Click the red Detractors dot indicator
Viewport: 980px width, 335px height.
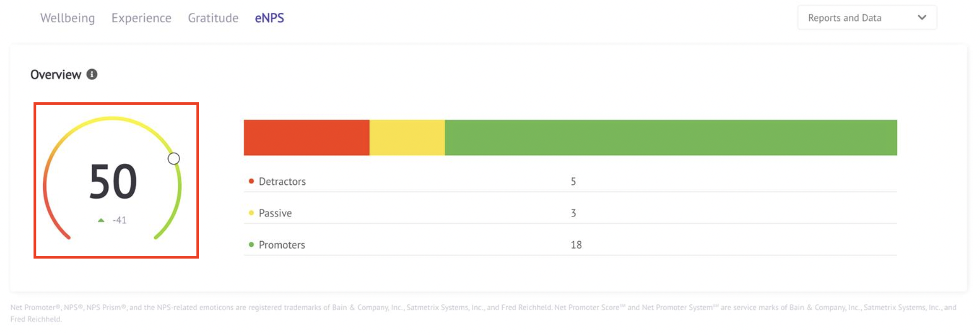[251, 181]
